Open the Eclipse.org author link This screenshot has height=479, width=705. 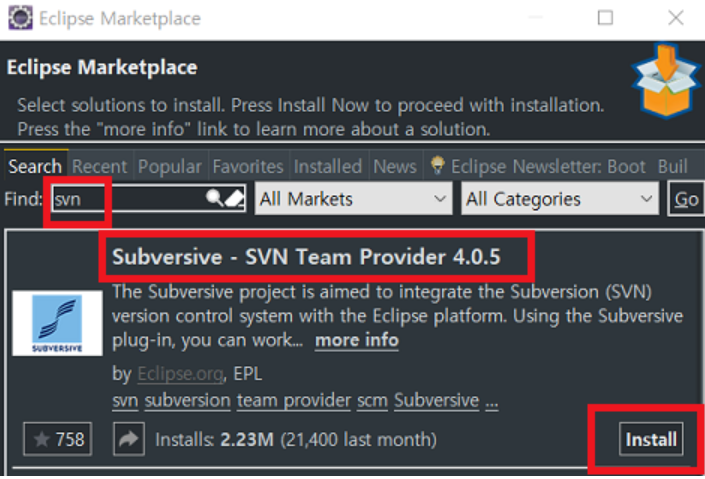pyautogui.click(x=180, y=374)
